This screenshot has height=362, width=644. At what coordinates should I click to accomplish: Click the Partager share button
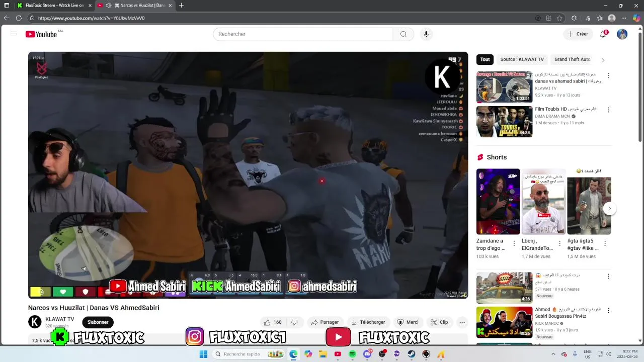325,322
